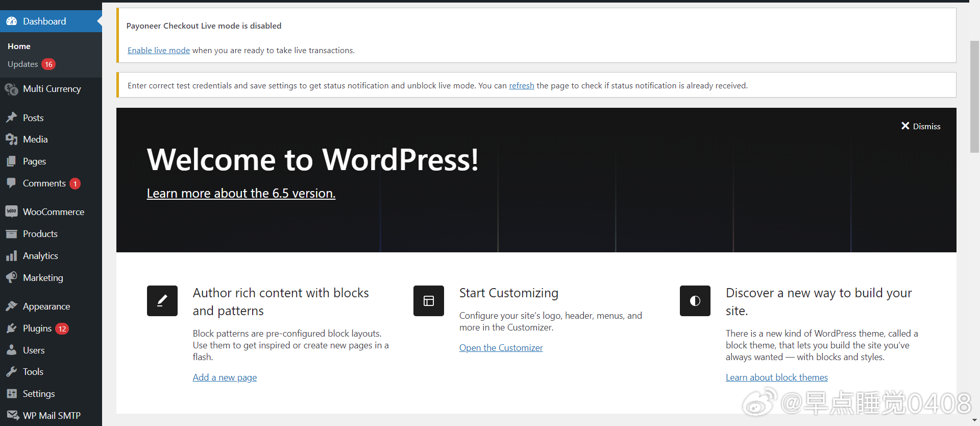Click the Tools wrench icon

coord(12,371)
